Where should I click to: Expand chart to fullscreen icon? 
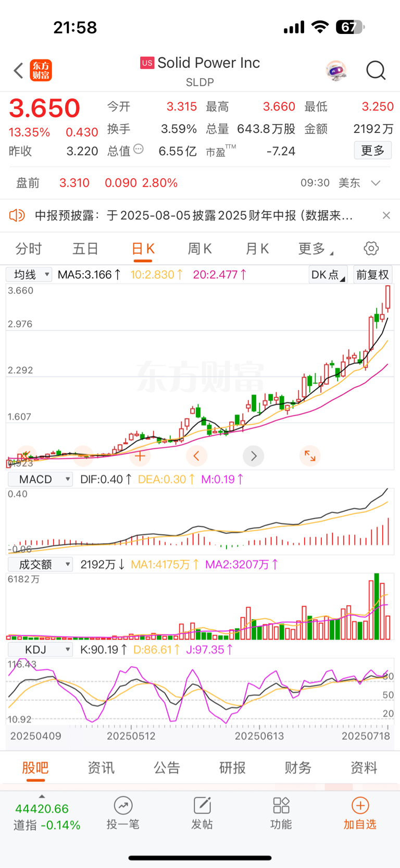[310, 456]
